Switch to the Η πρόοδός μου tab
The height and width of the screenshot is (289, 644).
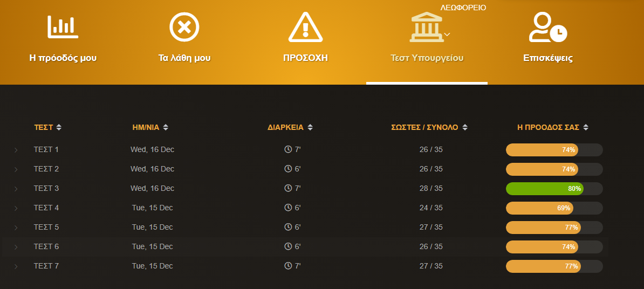[63, 58]
